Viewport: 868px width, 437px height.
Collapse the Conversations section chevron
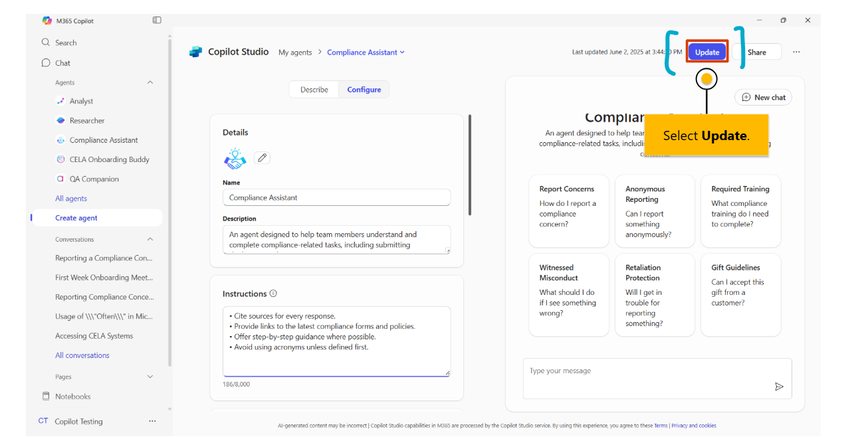click(x=150, y=239)
